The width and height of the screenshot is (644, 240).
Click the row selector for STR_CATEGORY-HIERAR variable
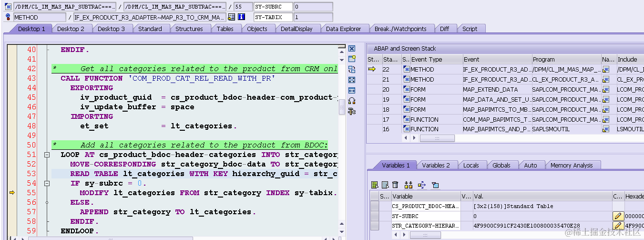pyautogui.click(x=375, y=226)
